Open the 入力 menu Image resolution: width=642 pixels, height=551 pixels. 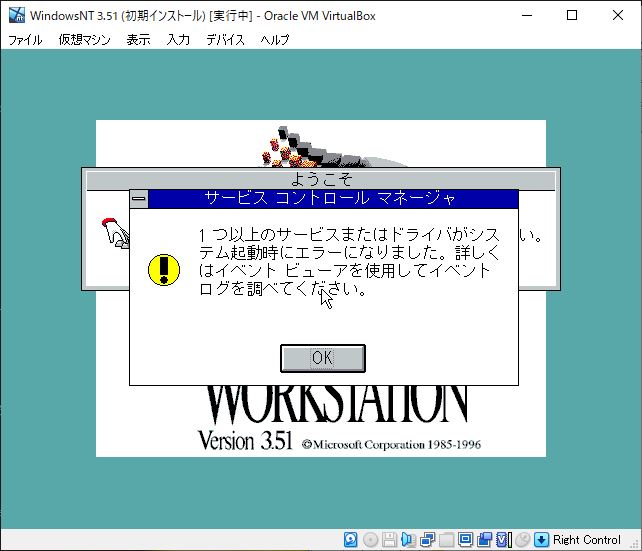(178, 40)
